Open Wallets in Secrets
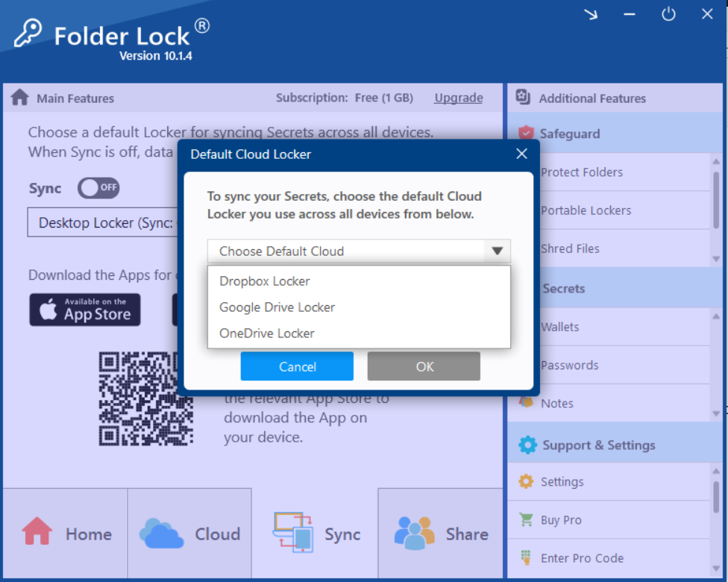The image size is (728, 582). pyautogui.click(x=609, y=327)
